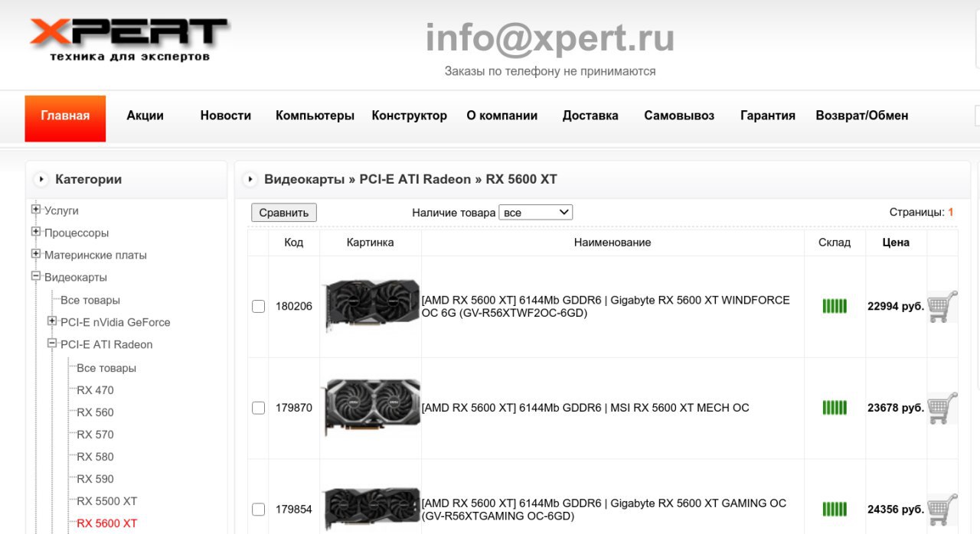Sort by the Код column header
This screenshot has width=980, height=534.
pos(294,243)
